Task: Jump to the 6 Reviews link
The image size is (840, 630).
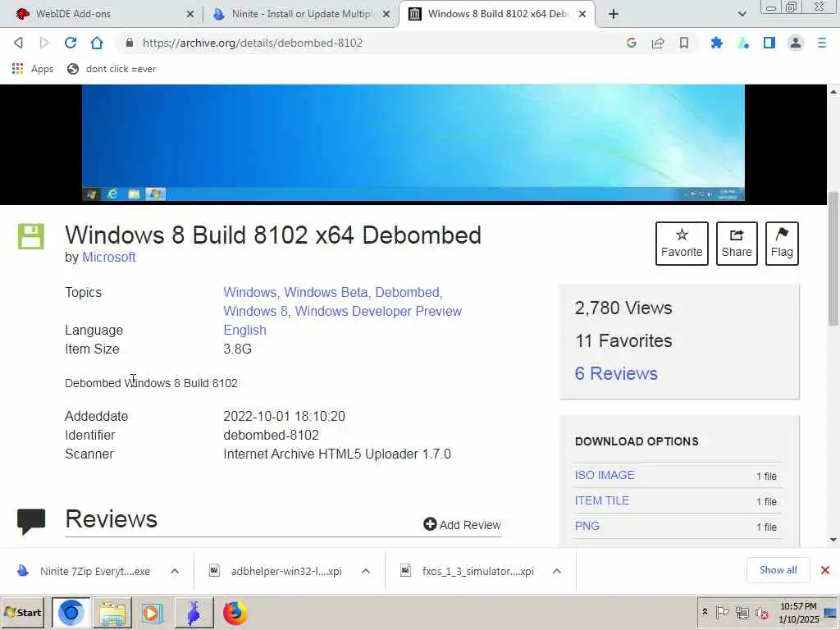Action: tap(616, 373)
